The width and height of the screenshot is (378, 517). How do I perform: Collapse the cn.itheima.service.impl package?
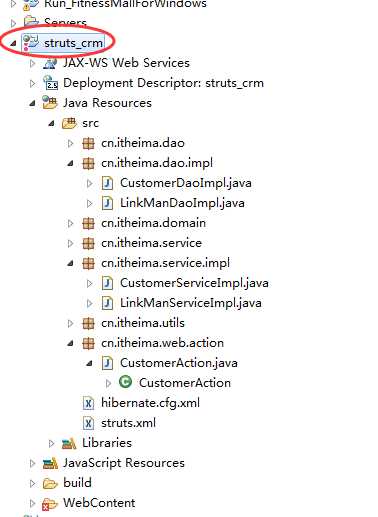tap(70, 263)
